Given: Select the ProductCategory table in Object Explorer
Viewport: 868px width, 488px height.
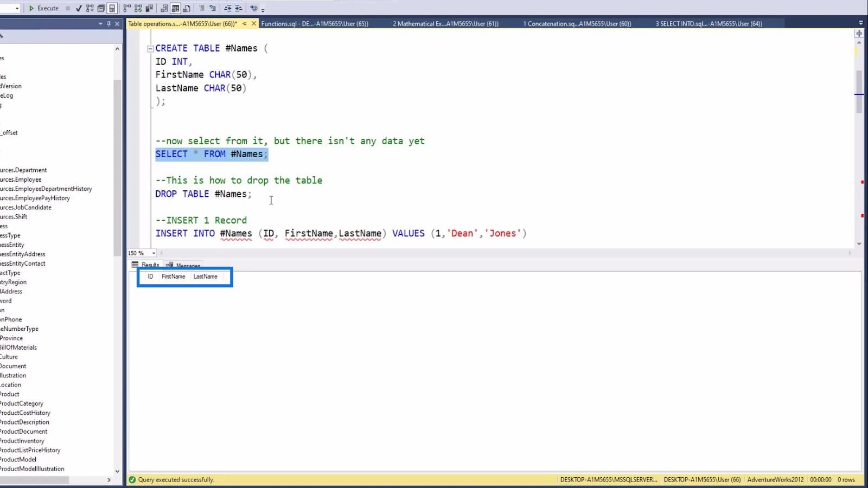Looking at the screenshot, I should click(x=22, y=403).
